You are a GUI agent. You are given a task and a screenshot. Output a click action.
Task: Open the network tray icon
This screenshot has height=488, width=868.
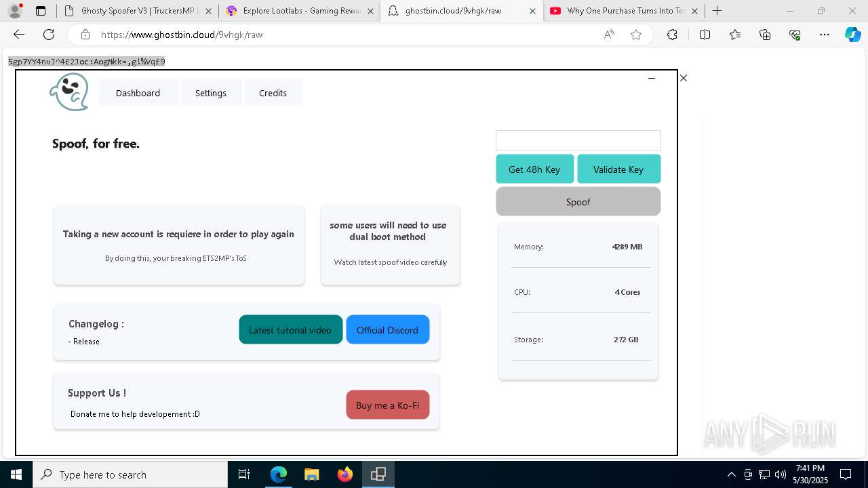pyautogui.click(x=764, y=474)
